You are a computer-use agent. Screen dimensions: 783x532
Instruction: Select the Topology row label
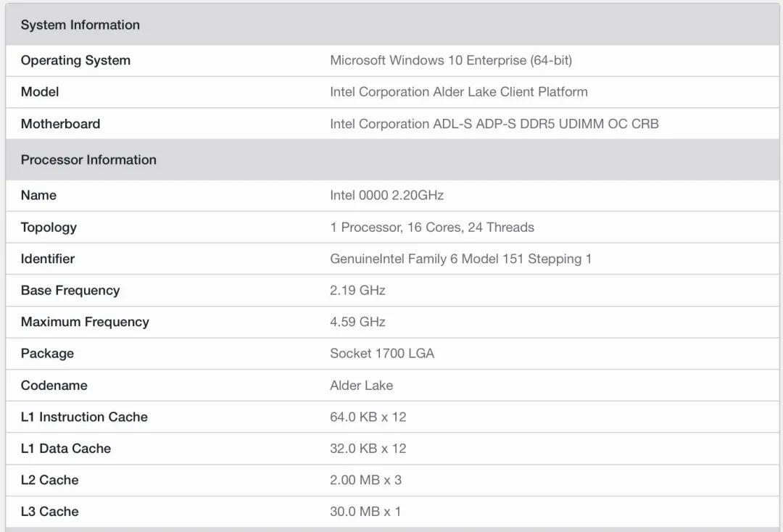coord(49,227)
